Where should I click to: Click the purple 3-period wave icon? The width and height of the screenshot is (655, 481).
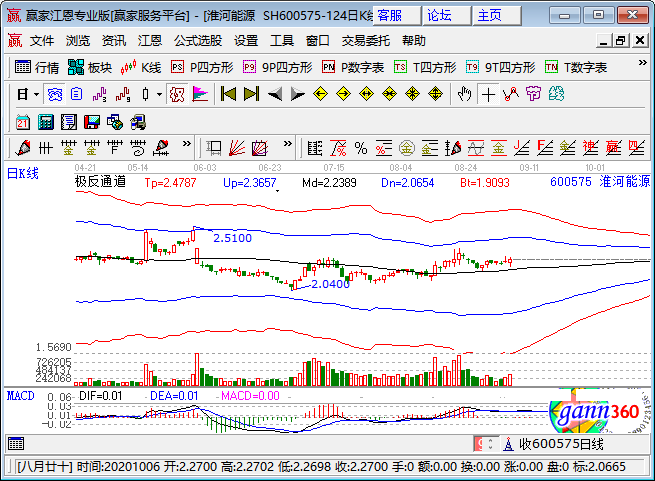tap(99, 94)
